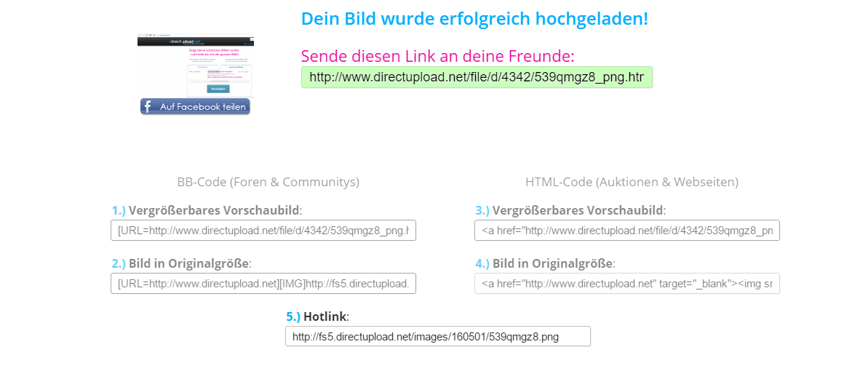Click the '1.) Vergrößerbares Vorschaubild:' label

tap(207, 210)
